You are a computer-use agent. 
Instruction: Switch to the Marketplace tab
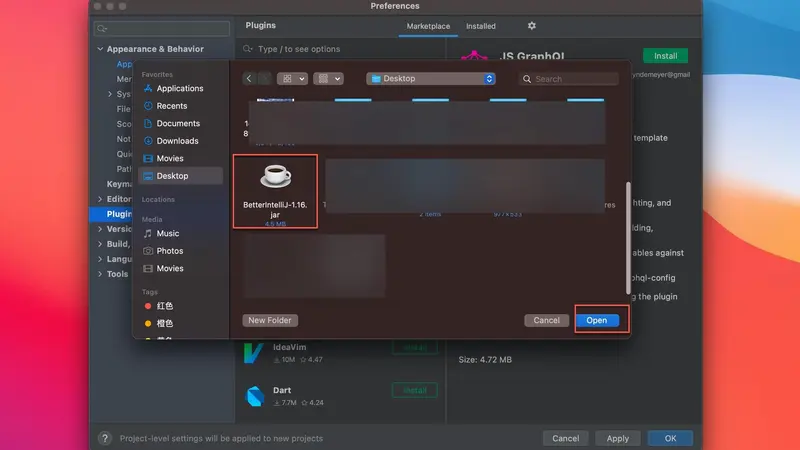428,26
